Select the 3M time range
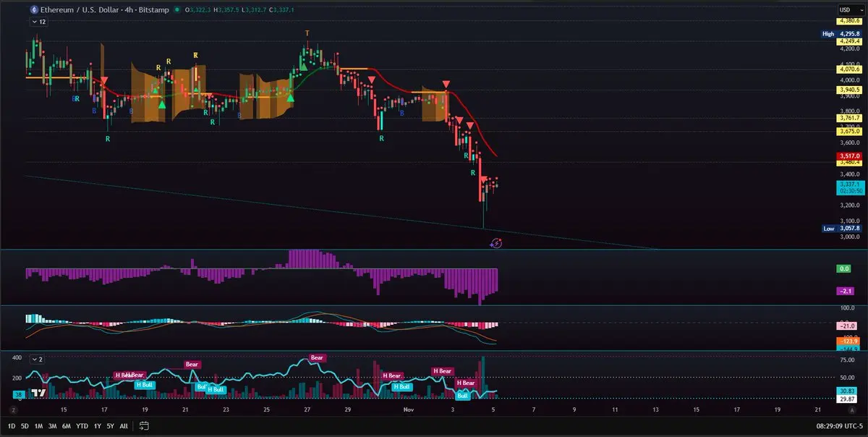Screen dimensions: 868x437 [53, 425]
